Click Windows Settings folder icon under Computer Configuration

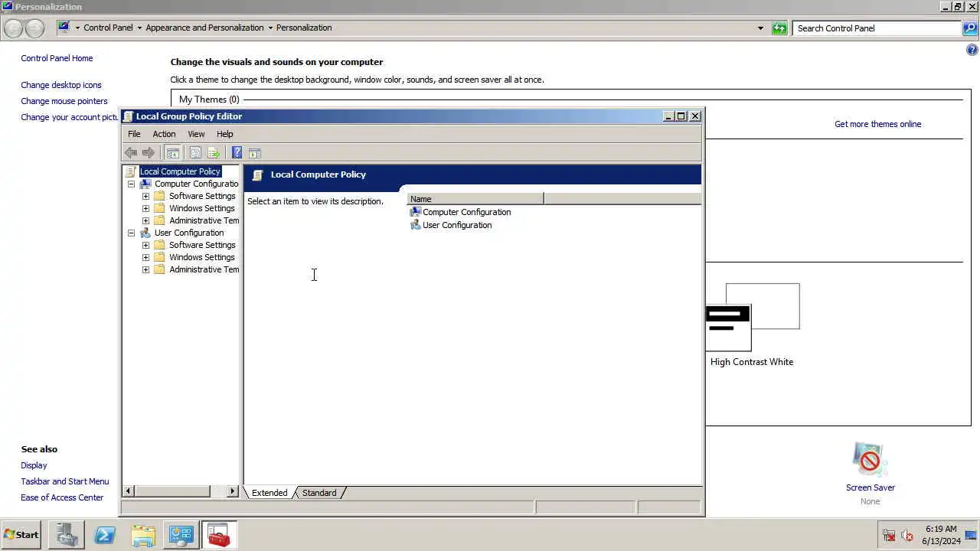point(159,208)
